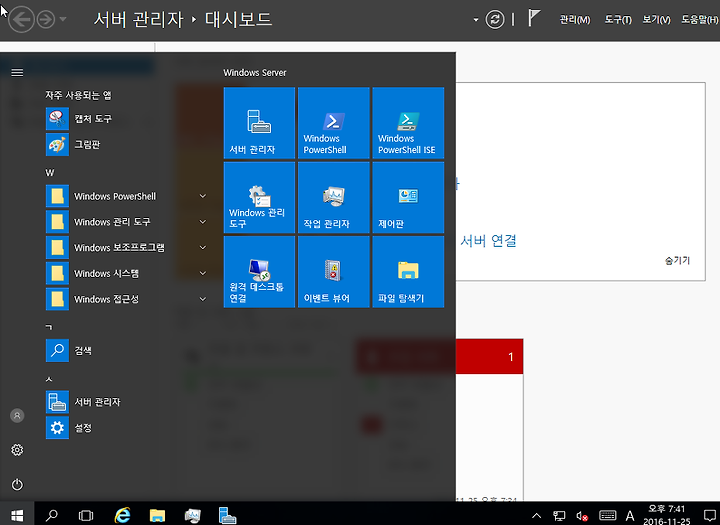Viewport: 720px width, 525px height.
Task: Click the taskbar clock showing 오후 7:41
Action: pos(667,515)
